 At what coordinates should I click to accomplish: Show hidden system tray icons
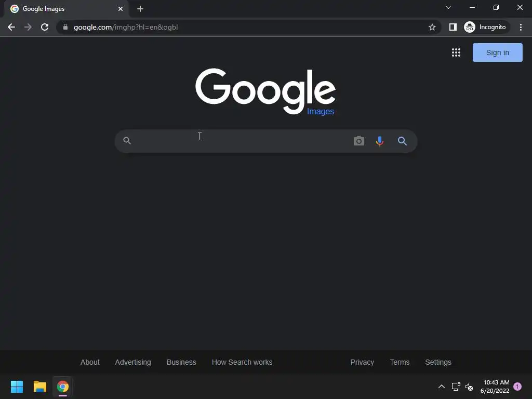pyautogui.click(x=442, y=387)
